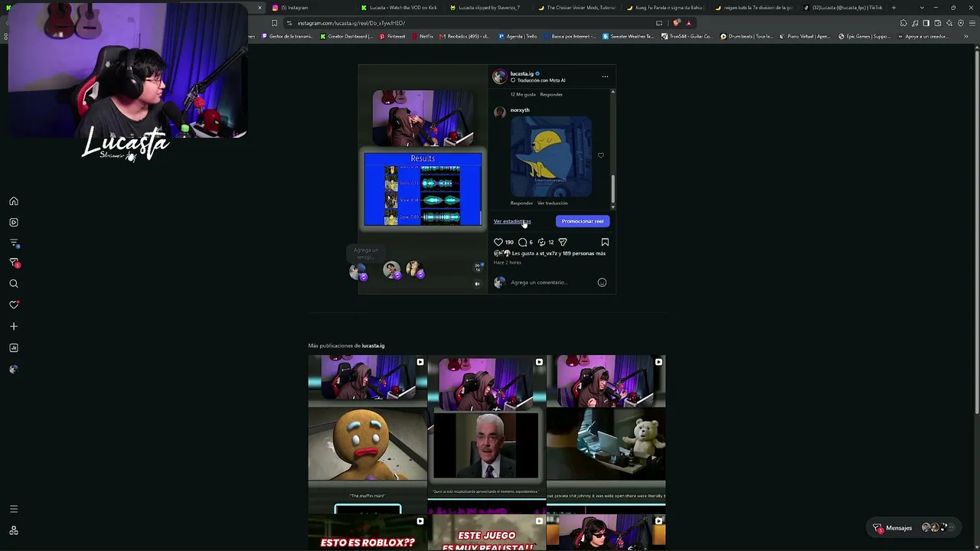This screenshot has height=551, width=980.
Task: Open Reels from the left sidebar
Action: pyautogui.click(x=14, y=223)
